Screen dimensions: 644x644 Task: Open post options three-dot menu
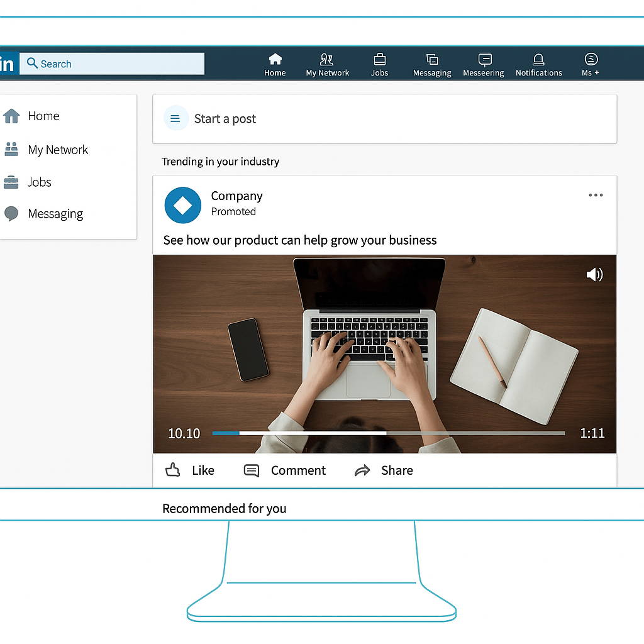coord(596,196)
